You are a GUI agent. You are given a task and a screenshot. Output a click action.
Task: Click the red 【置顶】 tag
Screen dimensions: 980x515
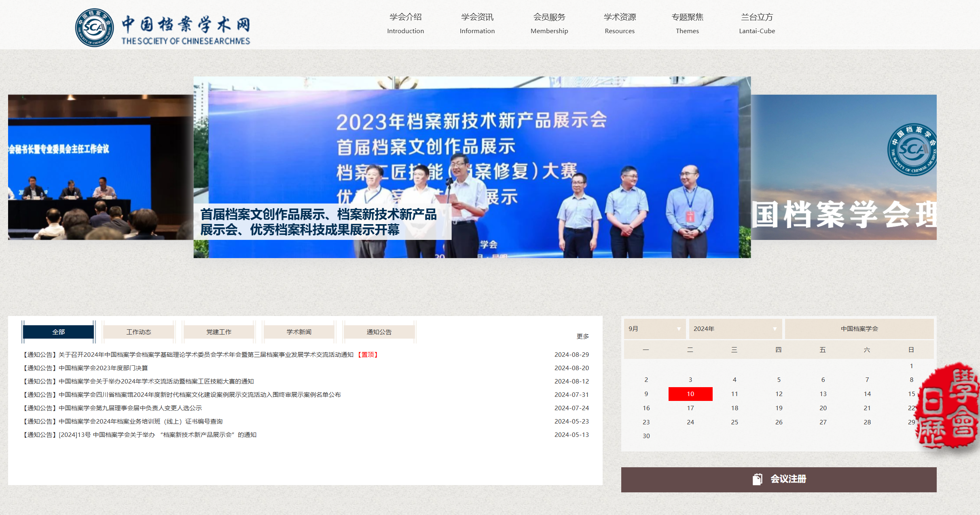click(x=367, y=354)
